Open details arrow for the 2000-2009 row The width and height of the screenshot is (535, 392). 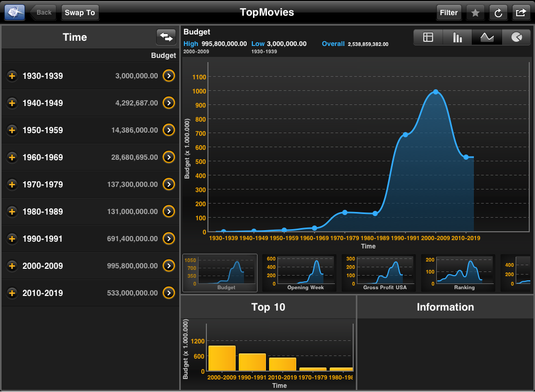pyautogui.click(x=169, y=266)
